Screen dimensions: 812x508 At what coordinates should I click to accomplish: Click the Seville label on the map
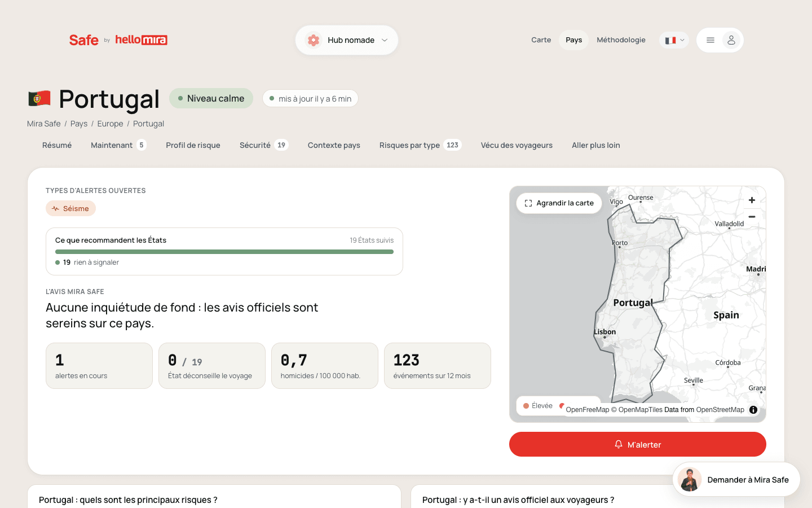(694, 380)
